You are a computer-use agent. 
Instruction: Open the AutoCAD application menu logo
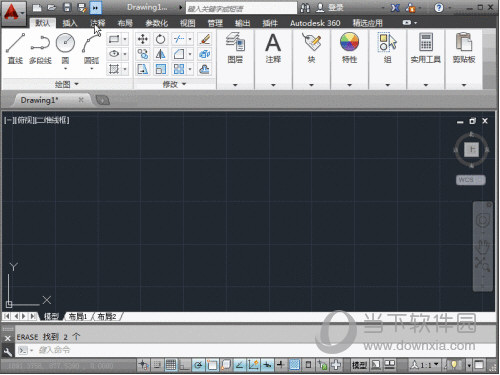[13, 13]
